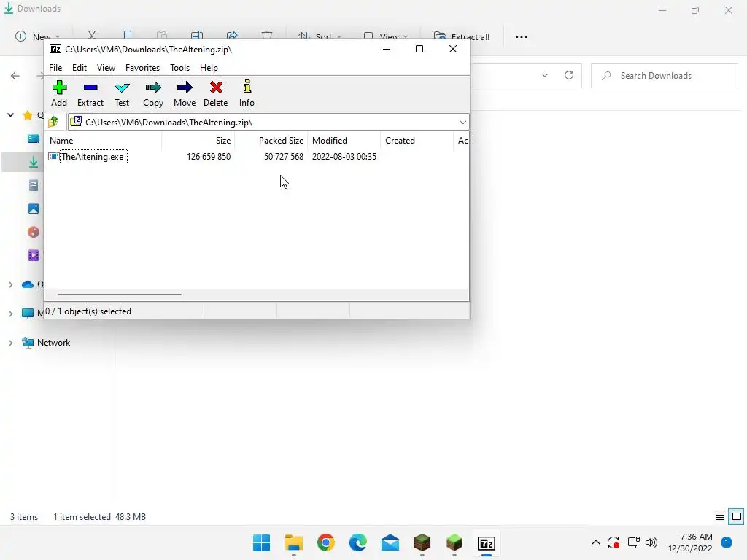
Task: Select the Move toolbar button
Action: point(185,93)
